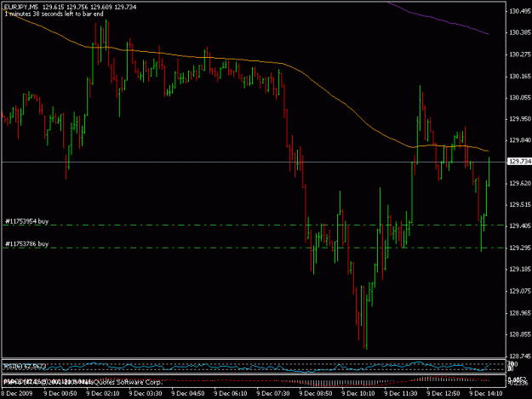The width and height of the screenshot is (532, 399).
Task: Click price scale value 128.965
Action: (x=520, y=313)
